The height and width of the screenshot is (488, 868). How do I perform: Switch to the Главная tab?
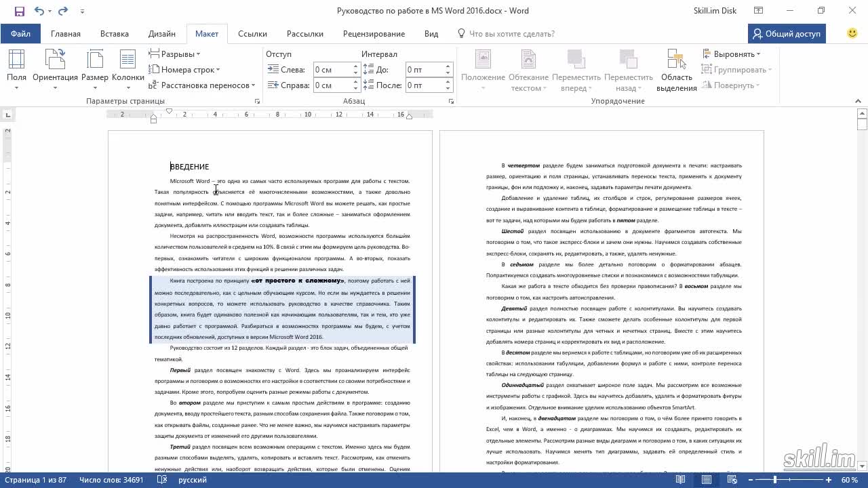click(66, 34)
